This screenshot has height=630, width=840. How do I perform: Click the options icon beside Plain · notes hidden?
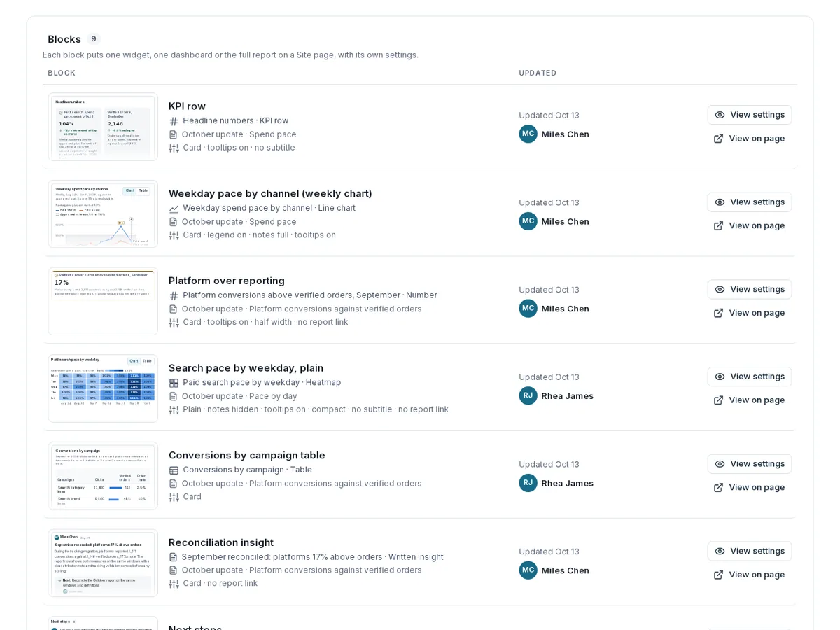coord(174,409)
